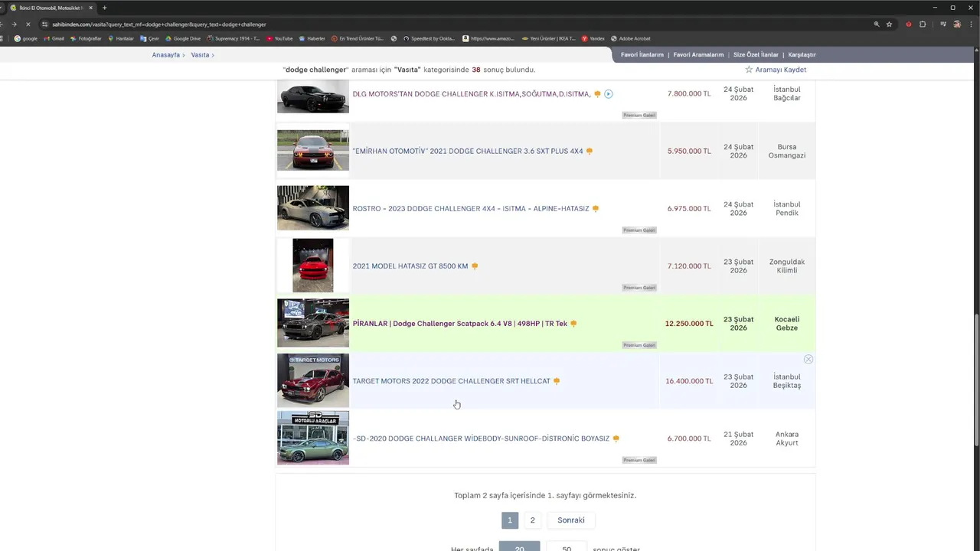Open the Fotoğraflar bookmark
This screenshot has width=980, height=551.
86,38
